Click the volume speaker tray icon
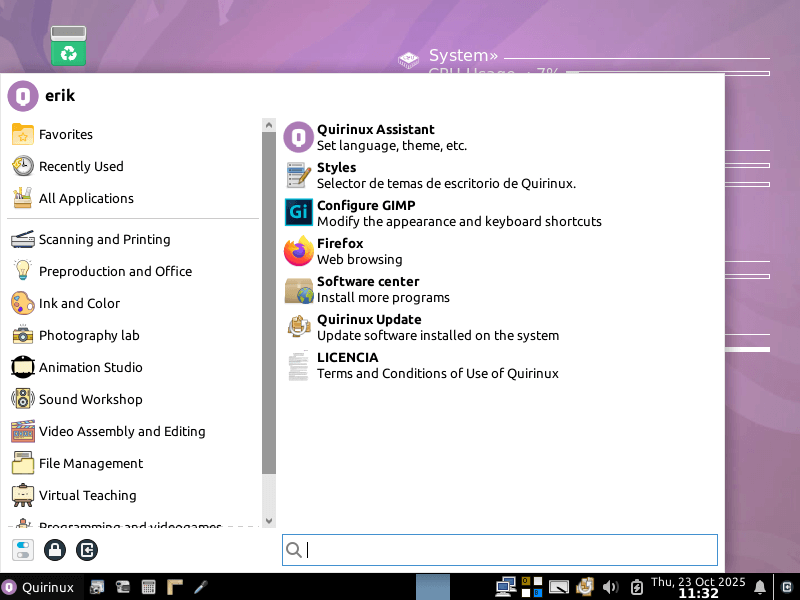Image resolution: width=800 pixels, height=600 pixels. click(x=611, y=587)
